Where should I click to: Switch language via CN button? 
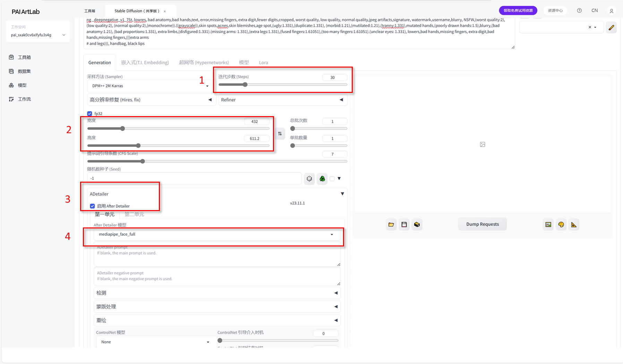[x=595, y=11]
